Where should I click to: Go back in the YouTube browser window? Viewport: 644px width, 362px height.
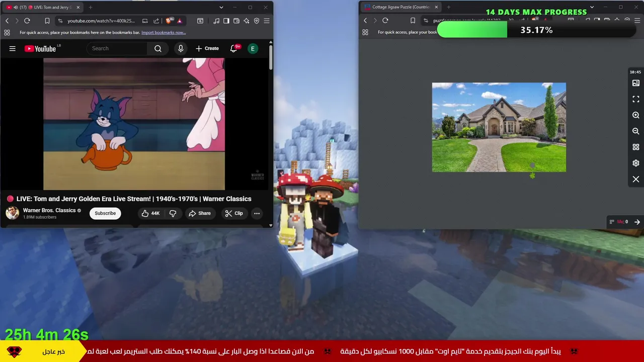click(7, 21)
